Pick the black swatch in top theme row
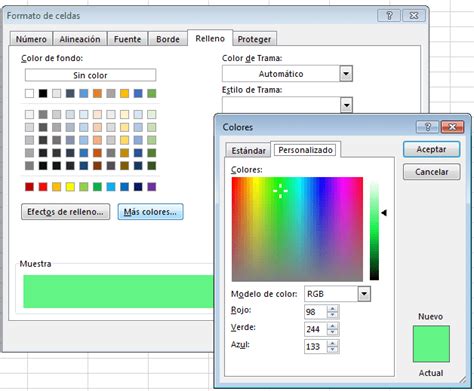This screenshot has height=391, width=474. pyautogui.click(x=43, y=93)
